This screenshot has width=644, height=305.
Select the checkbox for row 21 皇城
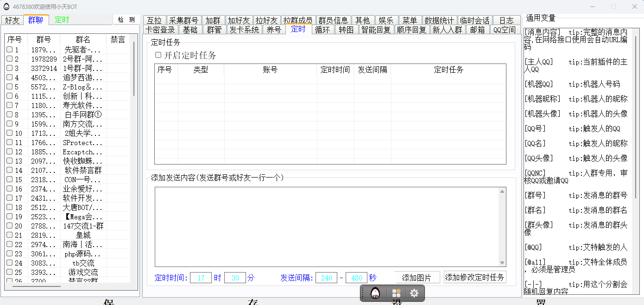(9, 235)
